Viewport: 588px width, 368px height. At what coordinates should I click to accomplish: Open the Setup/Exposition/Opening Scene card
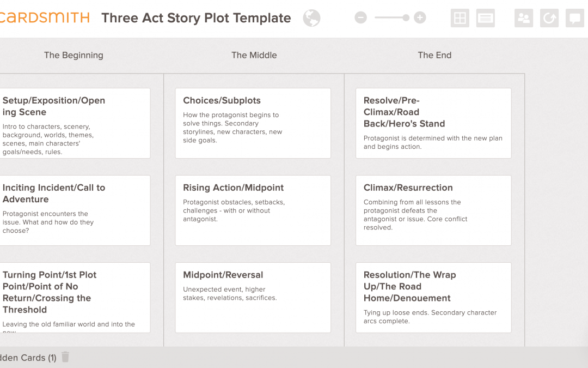pyautogui.click(x=75, y=123)
